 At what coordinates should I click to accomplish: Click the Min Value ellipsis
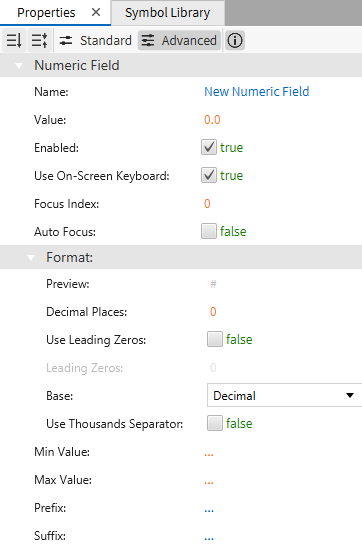(209, 454)
